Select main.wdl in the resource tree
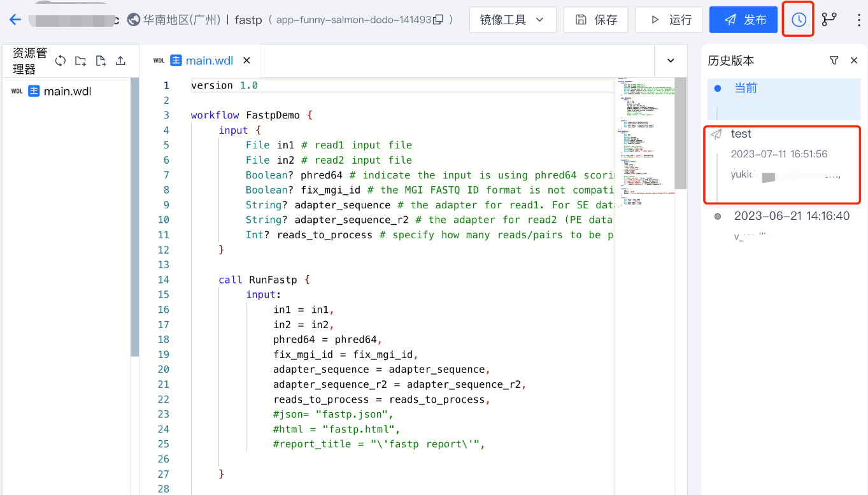The height and width of the screenshot is (495, 868). (67, 91)
